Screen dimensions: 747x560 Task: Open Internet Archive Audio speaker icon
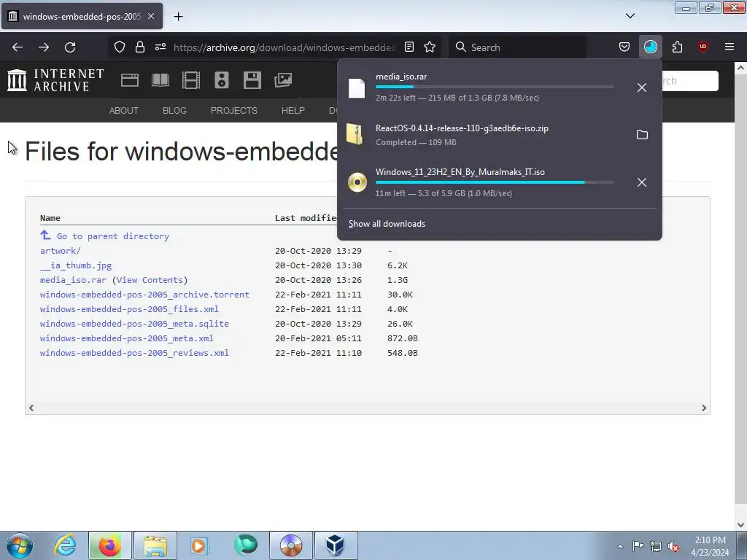222,80
